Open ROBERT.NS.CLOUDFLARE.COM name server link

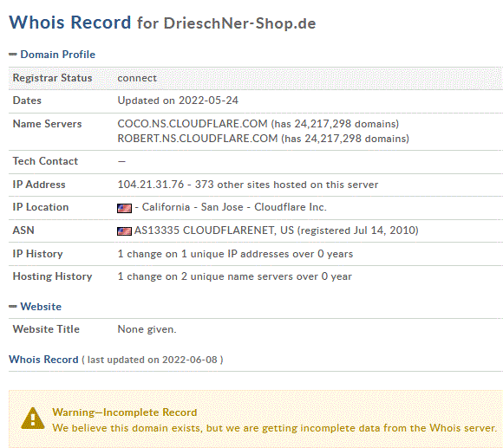tap(198, 139)
